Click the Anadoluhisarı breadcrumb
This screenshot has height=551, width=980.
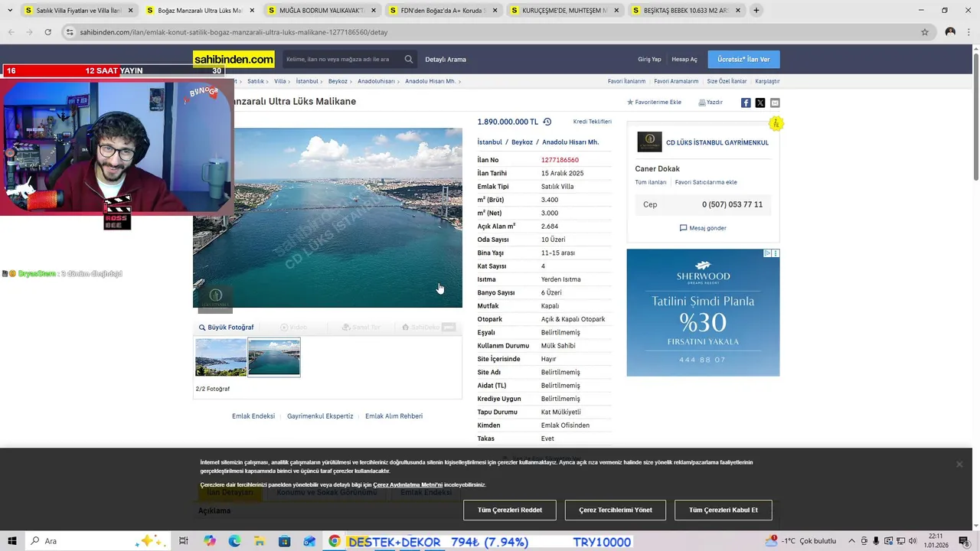pos(376,81)
